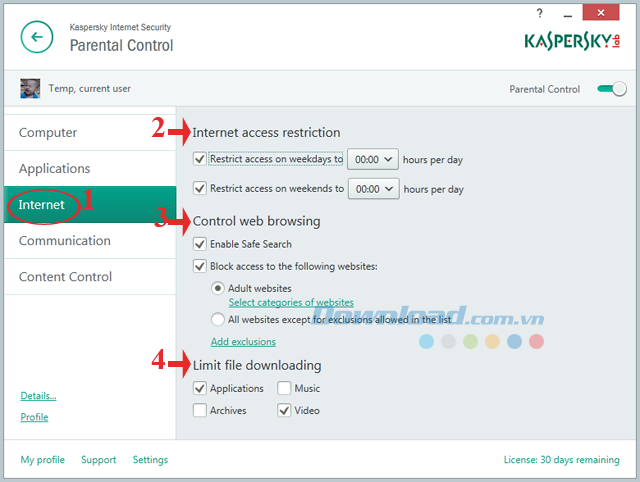
Task: Open the Profile link in sidebar
Action: coord(34,417)
